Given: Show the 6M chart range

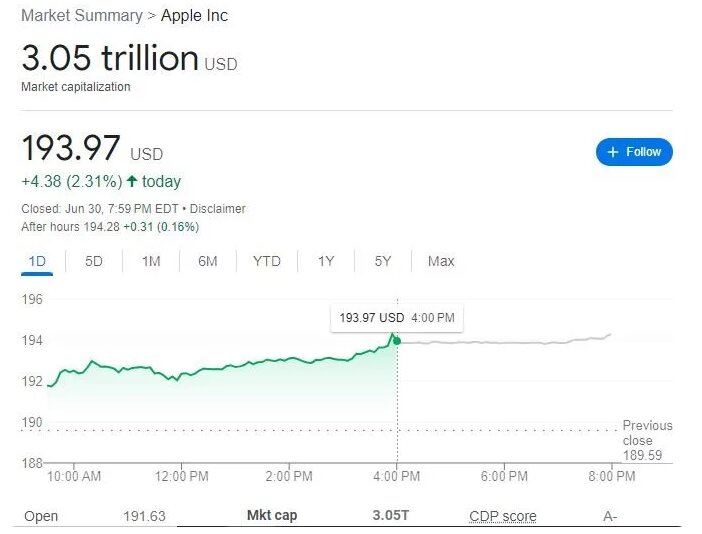Looking at the screenshot, I should tap(208, 262).
